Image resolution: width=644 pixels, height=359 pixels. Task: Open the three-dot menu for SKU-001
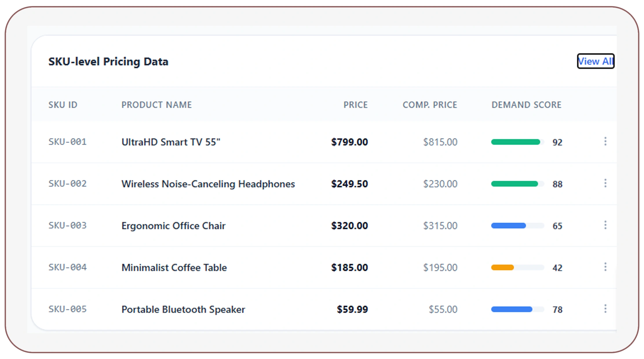pos(605,141)
